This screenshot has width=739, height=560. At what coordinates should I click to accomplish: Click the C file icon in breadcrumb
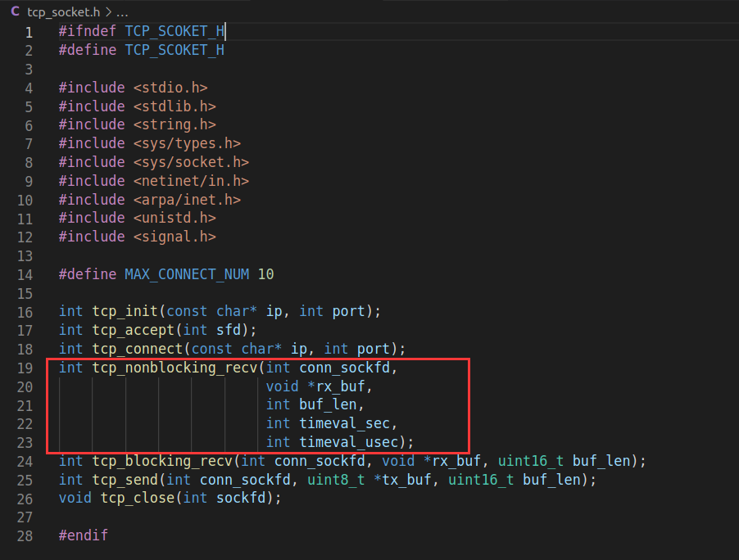tap(15, 11)
